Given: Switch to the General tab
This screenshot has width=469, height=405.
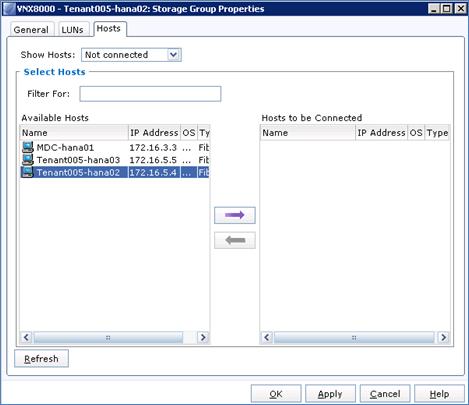Looking at the screenshot, I should [31, 30].
